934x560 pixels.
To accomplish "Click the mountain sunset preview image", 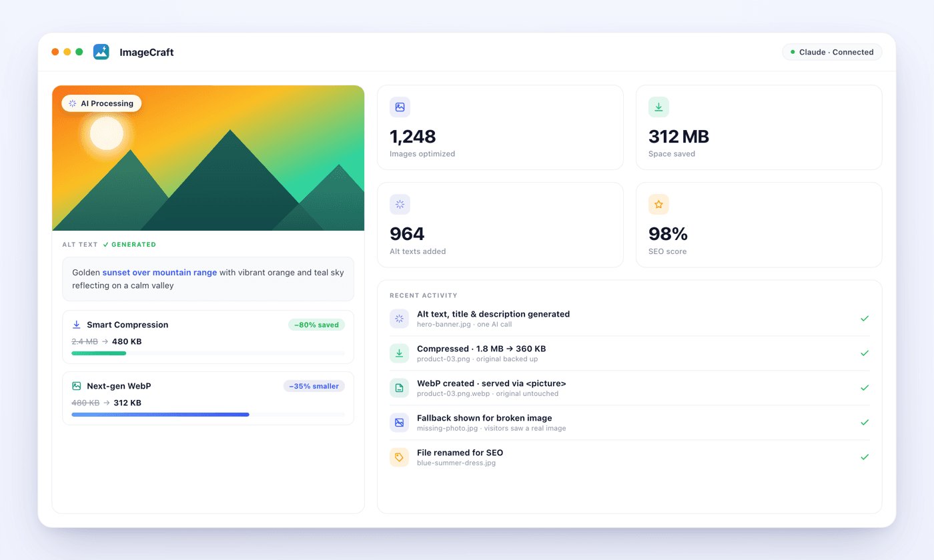I will point(208,158).
